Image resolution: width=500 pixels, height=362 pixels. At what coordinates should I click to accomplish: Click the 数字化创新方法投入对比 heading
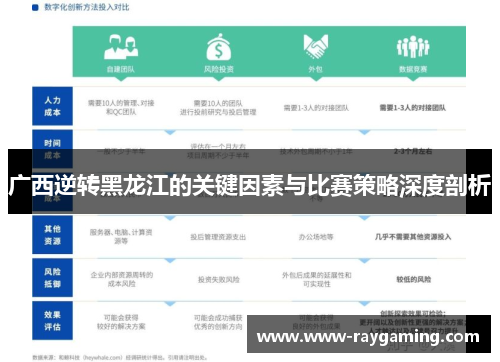tap(87, 7)
